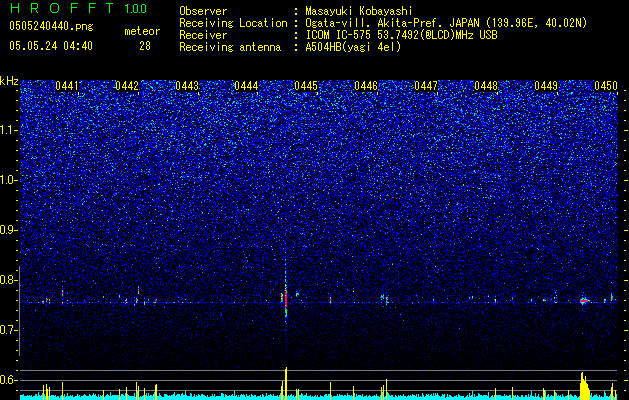Select observer name Masayuki Kobayashi
The image size is (629, 400).
pos(359,11)
